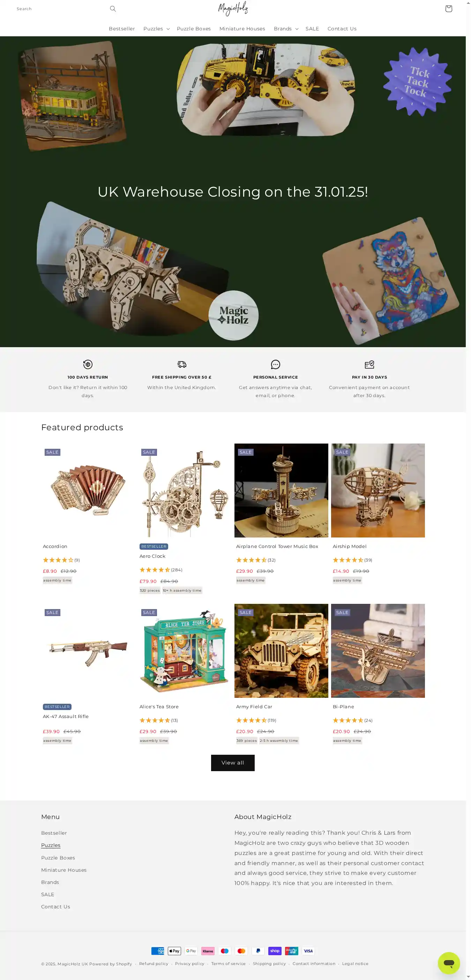Click the 100 days return icon
The width and height of the screenshot is (471, 980).
point(88,365)
